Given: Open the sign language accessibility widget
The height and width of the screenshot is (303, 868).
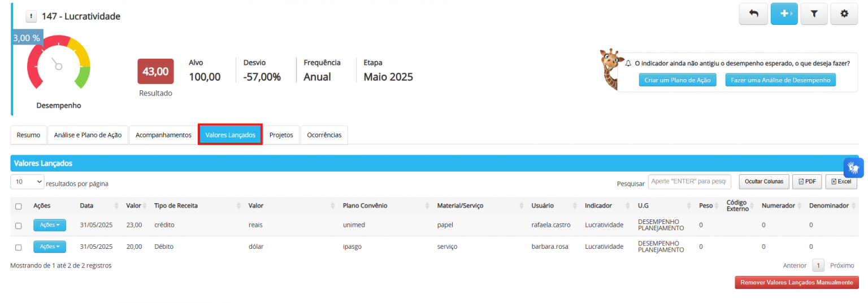Looking at the screenshot, I should tap(853, 168).
